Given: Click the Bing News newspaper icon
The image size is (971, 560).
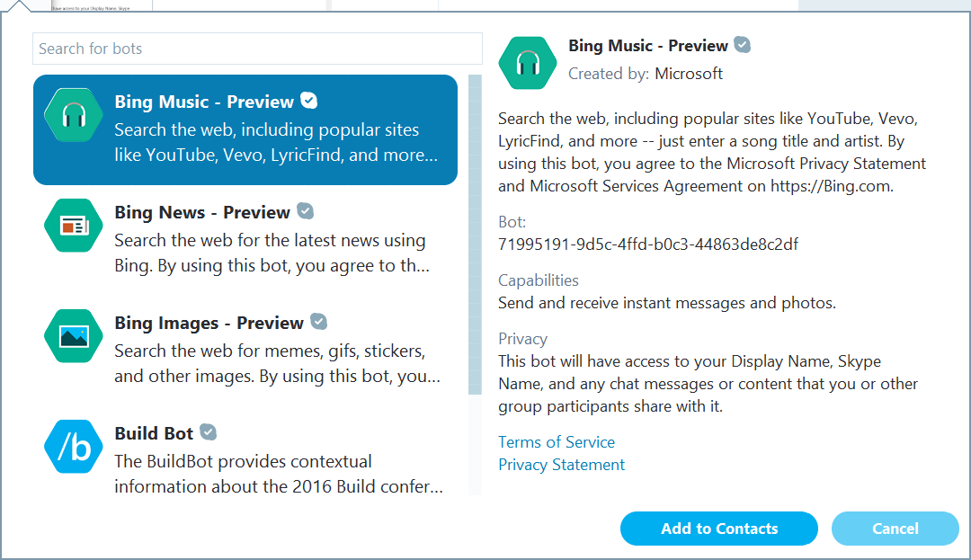Looking at the screenshot, I should [73, 226].
